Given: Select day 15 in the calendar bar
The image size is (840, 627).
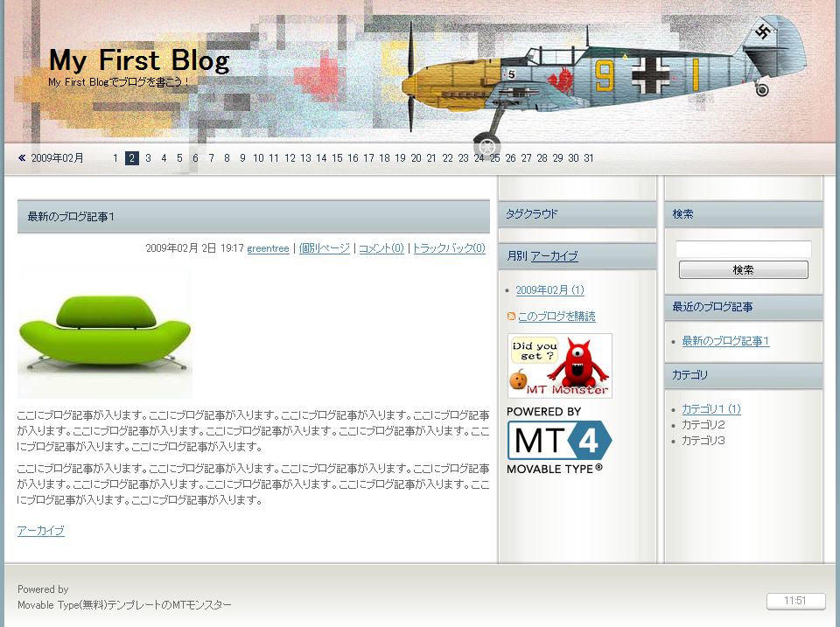Looking at the screenshot, I should tap(337, 158).
